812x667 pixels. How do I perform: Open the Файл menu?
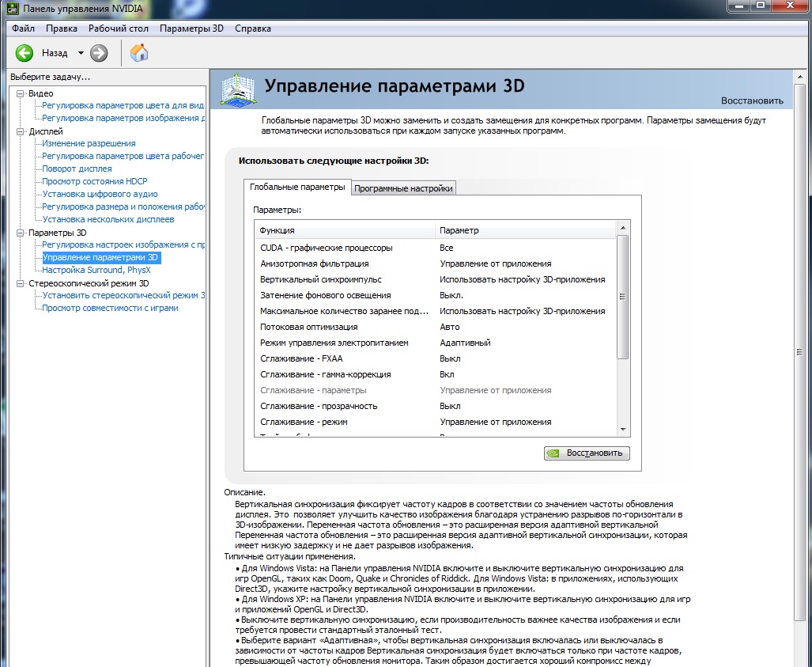pyautogui.click(x=23, y=28)
